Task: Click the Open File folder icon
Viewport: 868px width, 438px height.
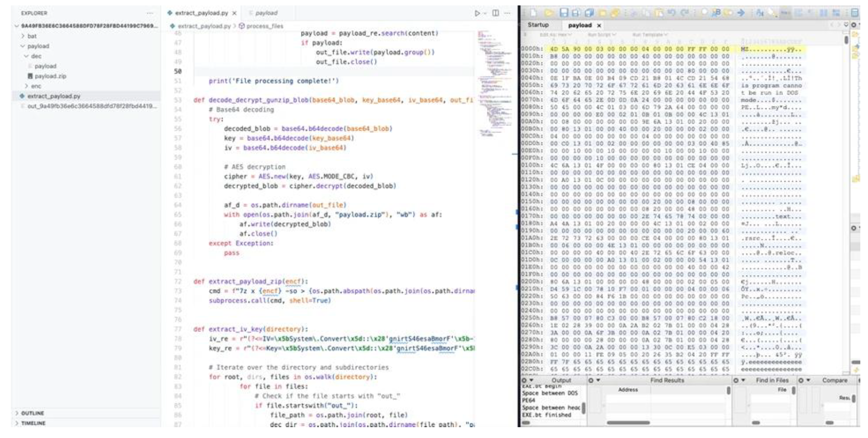Action: tap(548, 13)
